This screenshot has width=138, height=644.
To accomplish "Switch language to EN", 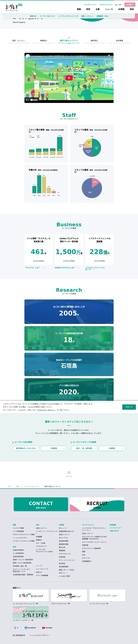I will click(x=120, y=5).
